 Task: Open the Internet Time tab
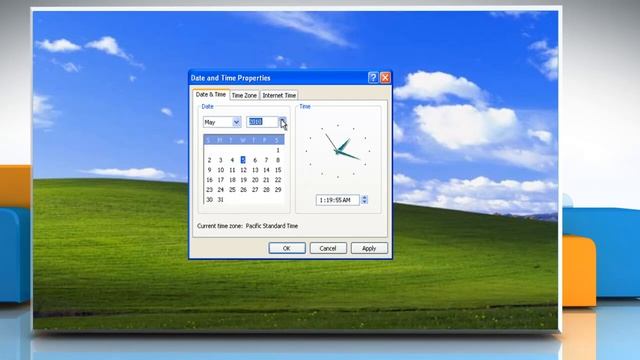(x=279, y=95)
